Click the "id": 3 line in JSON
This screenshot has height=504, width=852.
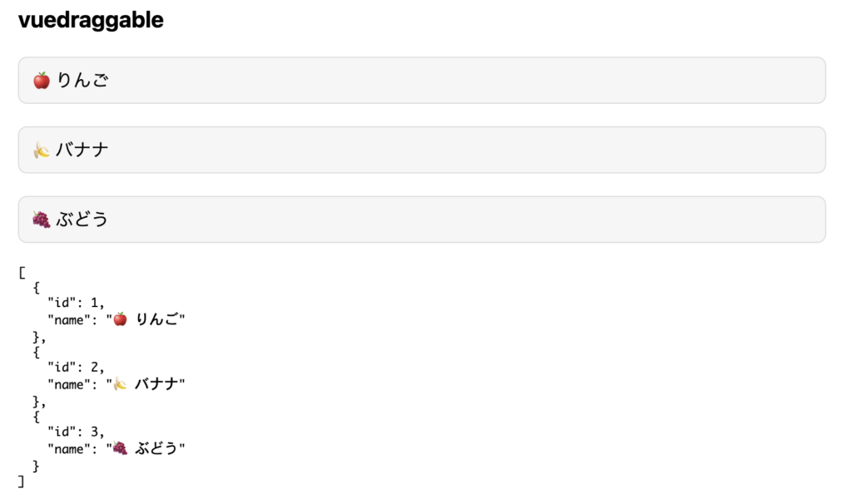(x=76, y=432)
